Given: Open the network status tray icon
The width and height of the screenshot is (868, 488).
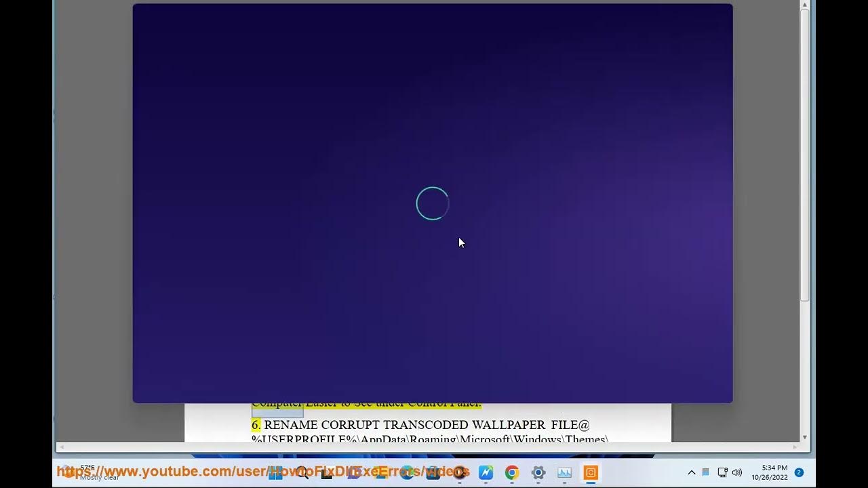Looking at the screenshot, I should pyautogui.click(x=722, y=472).
